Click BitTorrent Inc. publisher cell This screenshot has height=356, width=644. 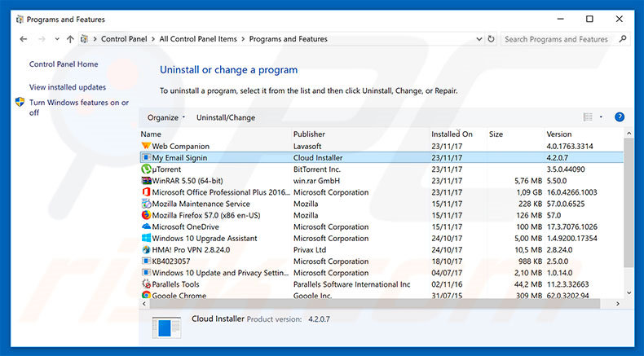click(x=317, y=169)
